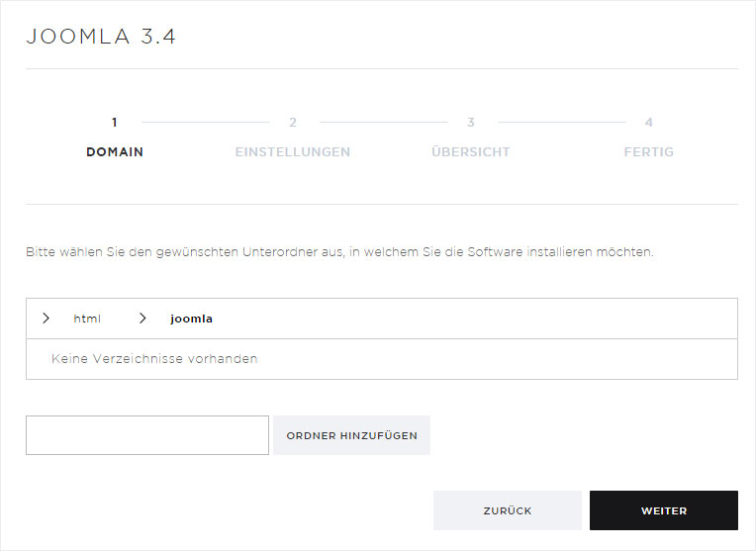Click the Weiter button
756x551 pixels.
point(664,510)
